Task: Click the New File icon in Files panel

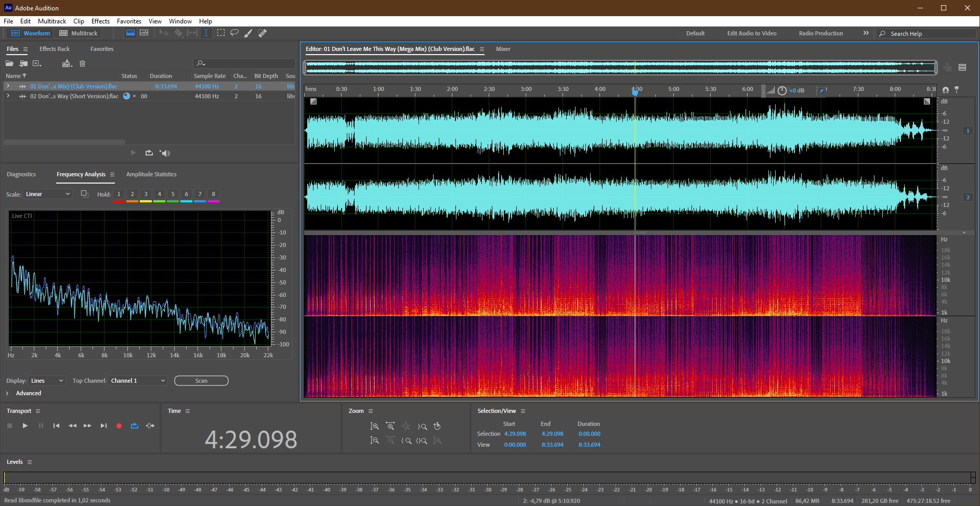Action: click(37, 63)
